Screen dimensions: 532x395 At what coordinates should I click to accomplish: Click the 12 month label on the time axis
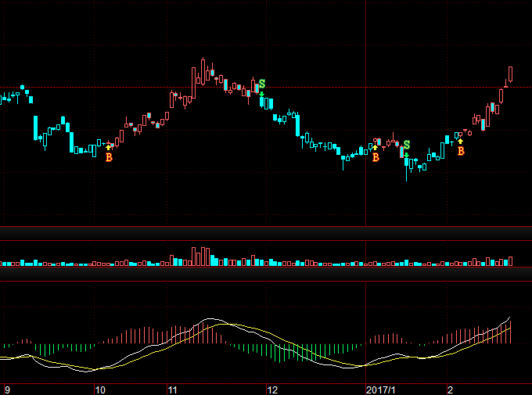point(272,390)
